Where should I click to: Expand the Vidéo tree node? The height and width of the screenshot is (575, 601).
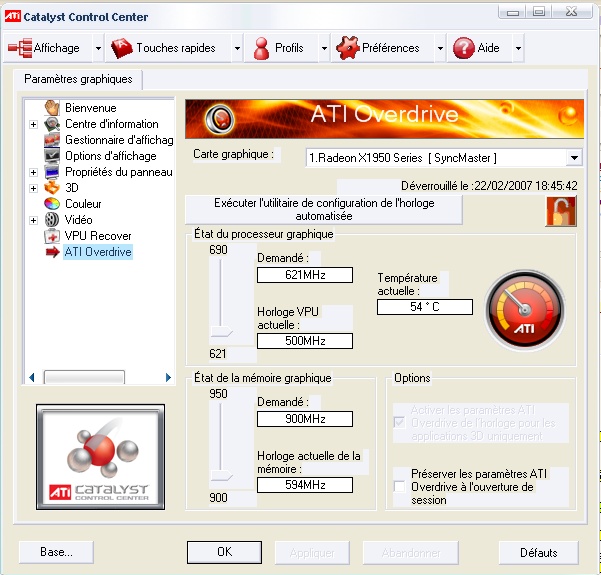tap(33, 220)
